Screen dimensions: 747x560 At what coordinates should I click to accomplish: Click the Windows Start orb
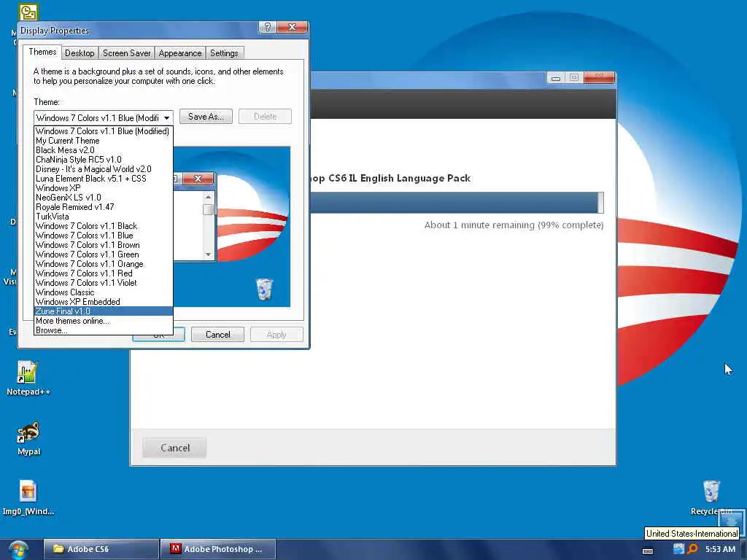[x=18, y=550]
